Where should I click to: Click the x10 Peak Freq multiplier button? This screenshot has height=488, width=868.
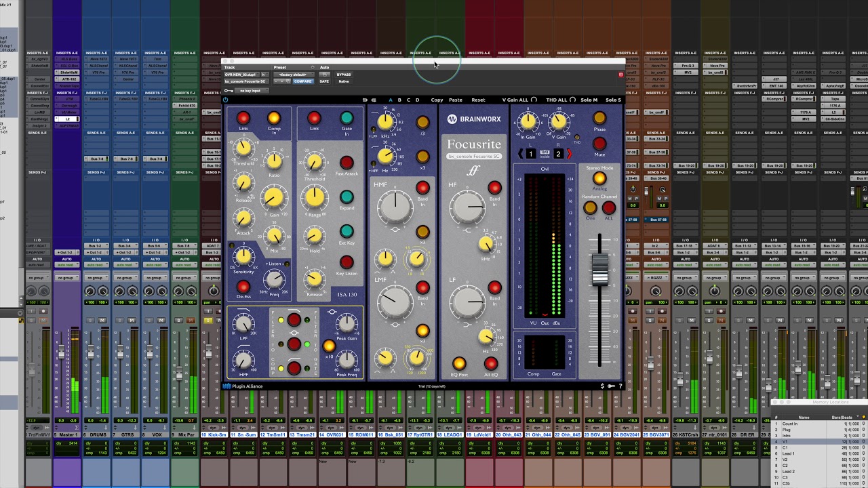click(x=329, y=346)
